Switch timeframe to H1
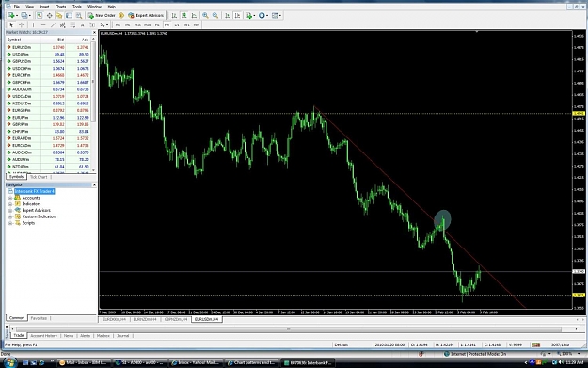The width and height of the screenshot is (588, 368). pyautogui.click(x=157, y=24)
